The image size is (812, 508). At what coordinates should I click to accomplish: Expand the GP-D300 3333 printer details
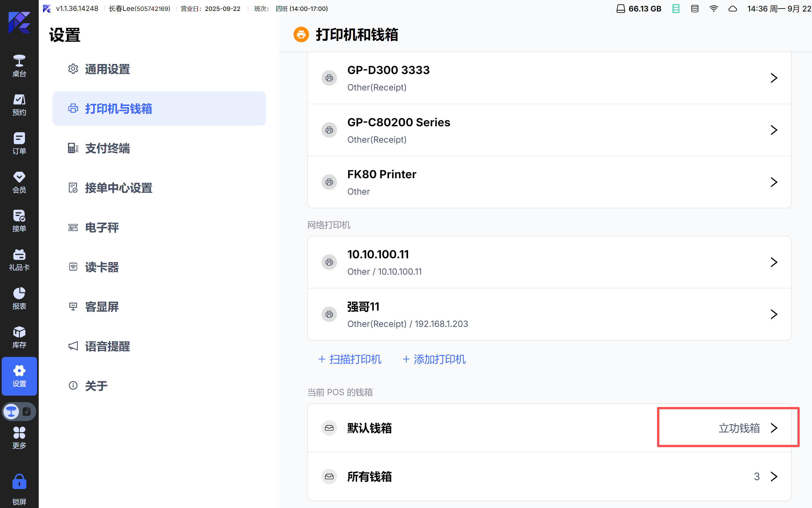pyautogui.click(x=549, y=78)
